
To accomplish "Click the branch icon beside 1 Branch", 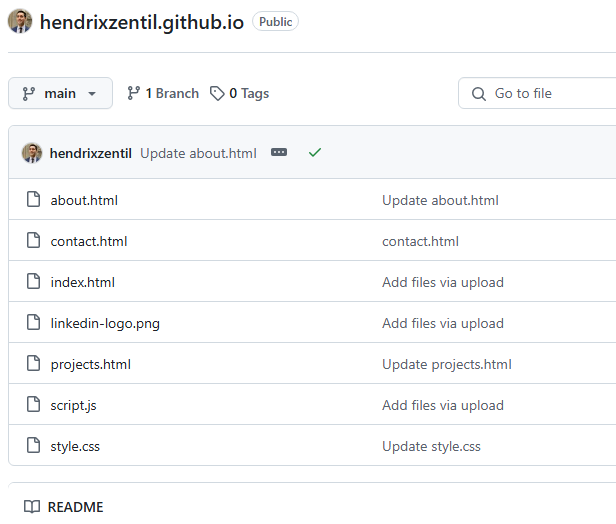I will 134,93.
